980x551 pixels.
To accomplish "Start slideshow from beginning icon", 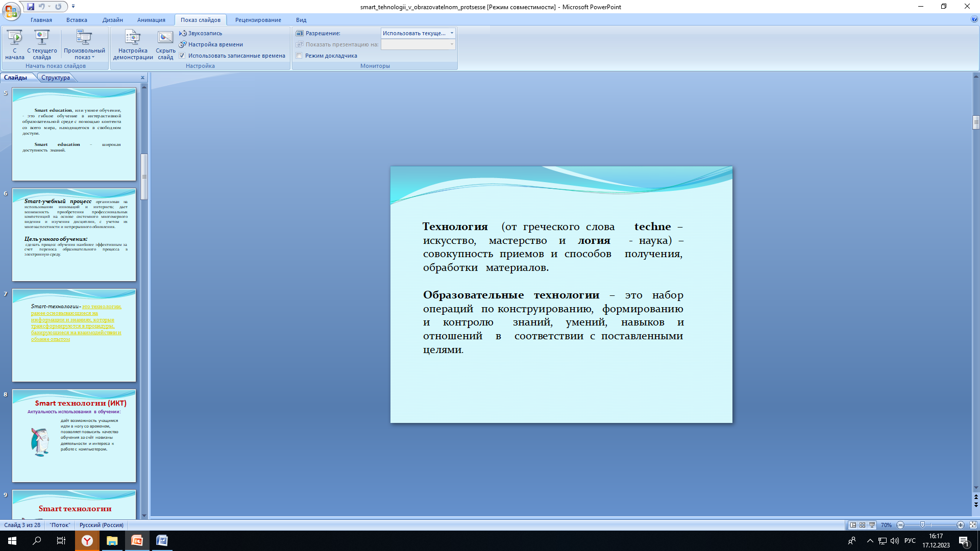I will click(x=15, y=38).
